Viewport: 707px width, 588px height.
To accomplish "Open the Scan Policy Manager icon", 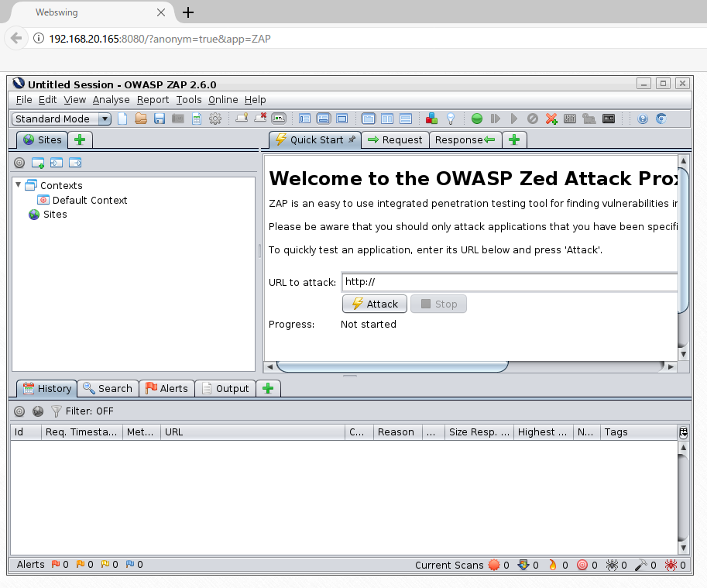I will [570, 119].
